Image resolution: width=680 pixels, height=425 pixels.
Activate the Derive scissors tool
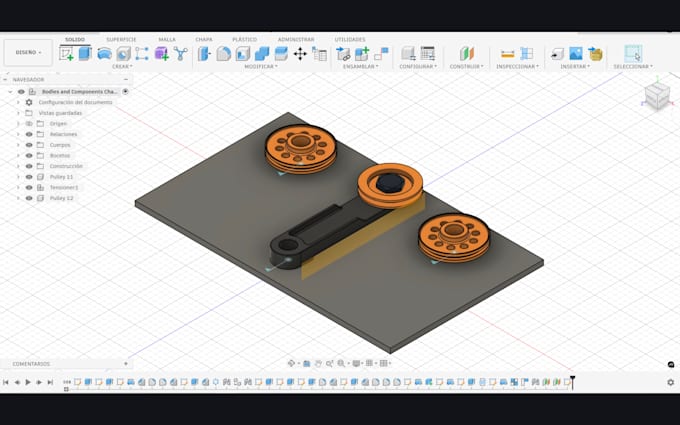point(180,54)
